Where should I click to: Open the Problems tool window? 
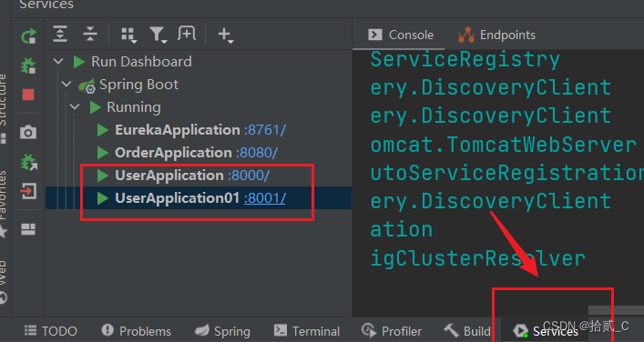coord(137,331)
